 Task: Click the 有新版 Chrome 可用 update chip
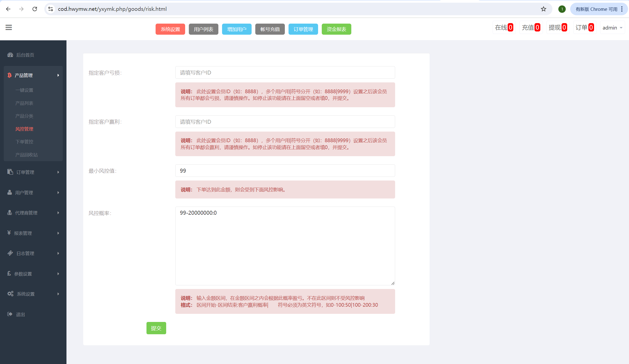point(596,9)
